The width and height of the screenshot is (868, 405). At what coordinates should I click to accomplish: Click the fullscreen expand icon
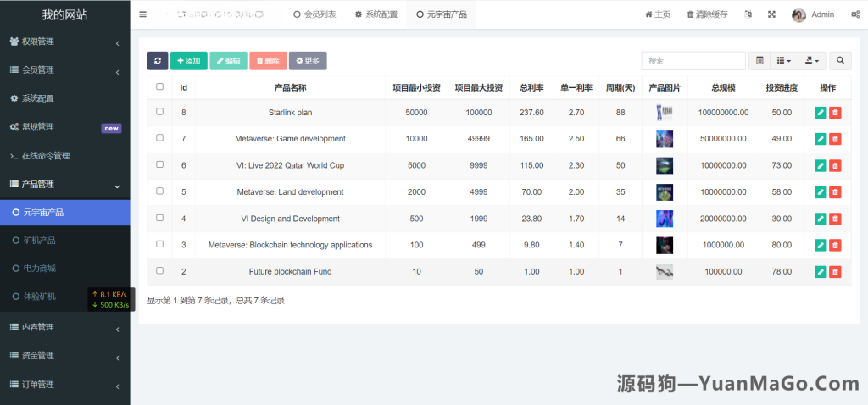click(771, 14)
